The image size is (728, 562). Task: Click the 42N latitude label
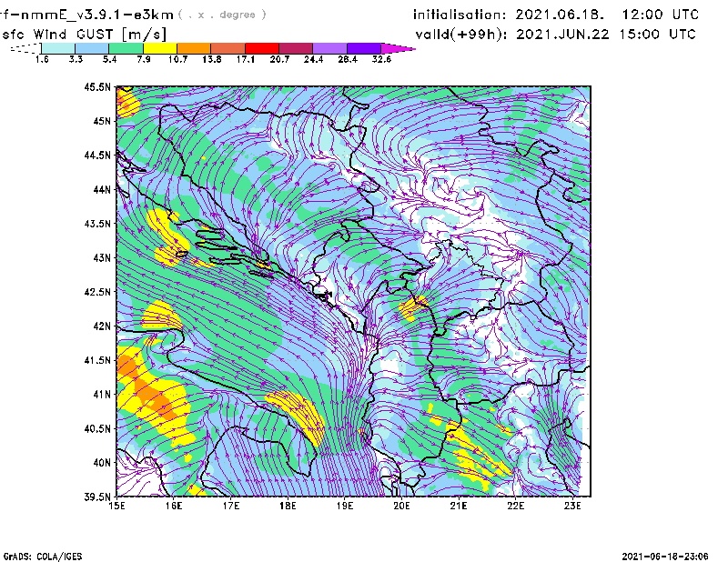(102, 326)
